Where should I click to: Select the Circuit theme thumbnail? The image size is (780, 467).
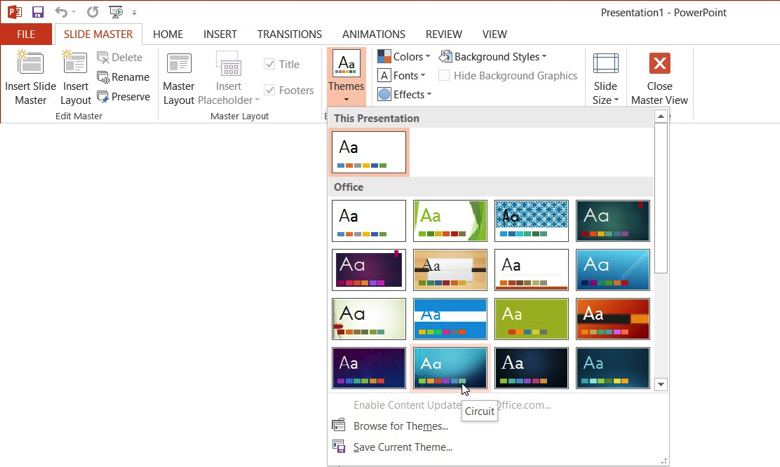(x=450, y=368)
